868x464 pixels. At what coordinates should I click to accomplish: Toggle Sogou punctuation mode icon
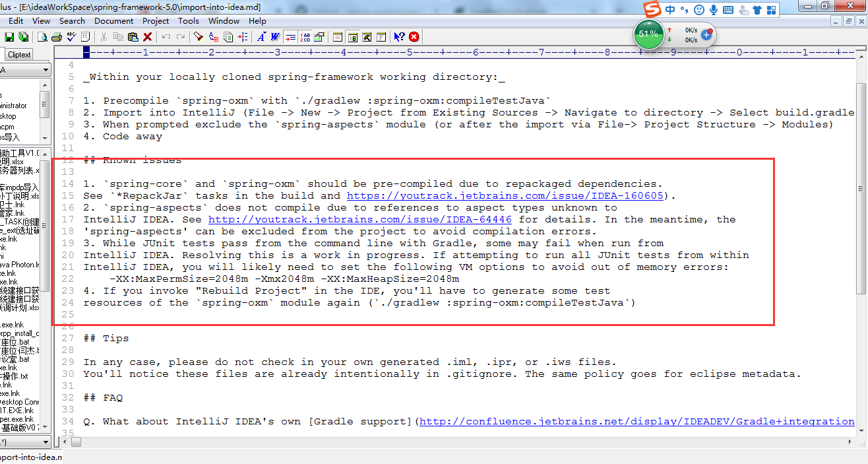(684, 10)
